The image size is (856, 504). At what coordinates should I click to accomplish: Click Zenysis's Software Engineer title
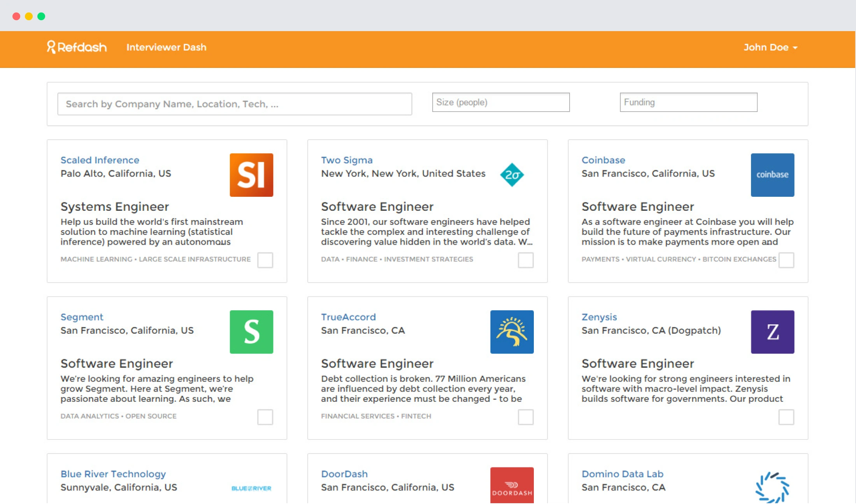[x=638, y=363]
